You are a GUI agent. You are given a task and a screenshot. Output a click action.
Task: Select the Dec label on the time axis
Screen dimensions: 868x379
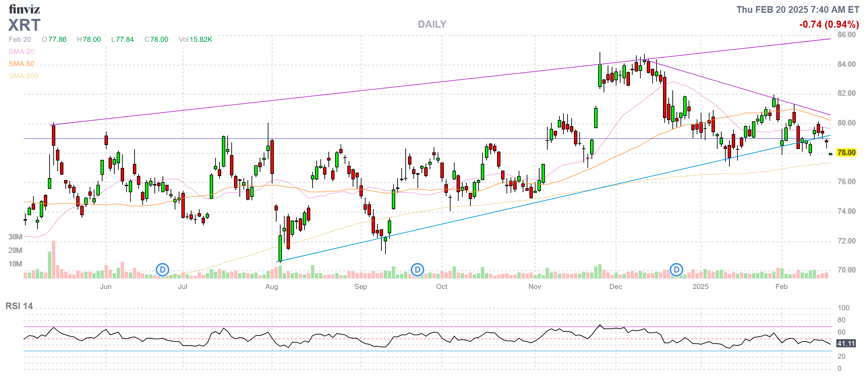tap(615, 287)
